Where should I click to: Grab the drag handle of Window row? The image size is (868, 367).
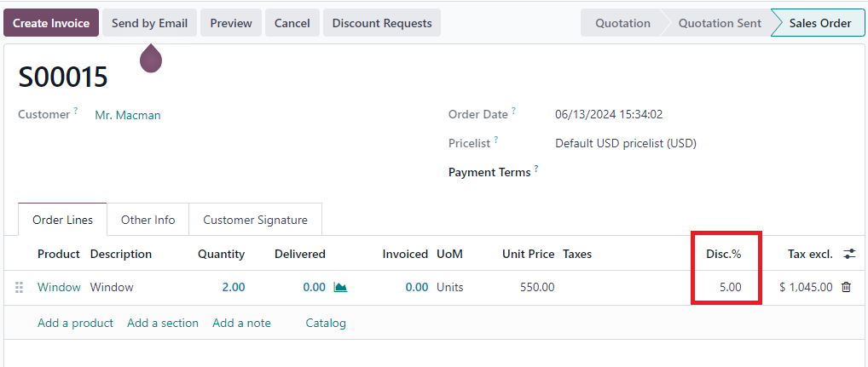pos(20,288)
